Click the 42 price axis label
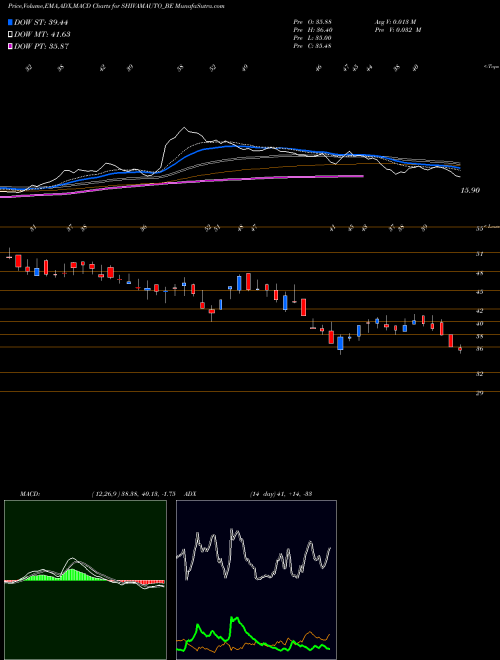The width and height of the screenshot is (500, 660). tap(479, 311)
